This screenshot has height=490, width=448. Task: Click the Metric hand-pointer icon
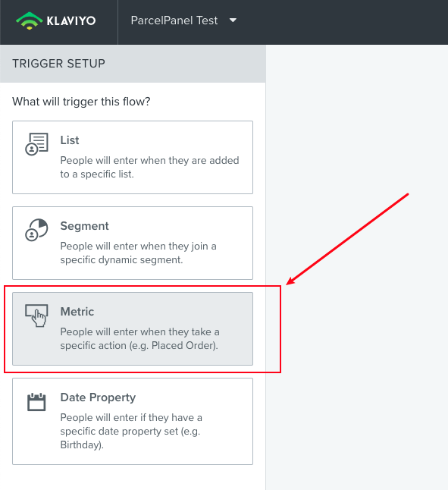(x=36, y=316)
